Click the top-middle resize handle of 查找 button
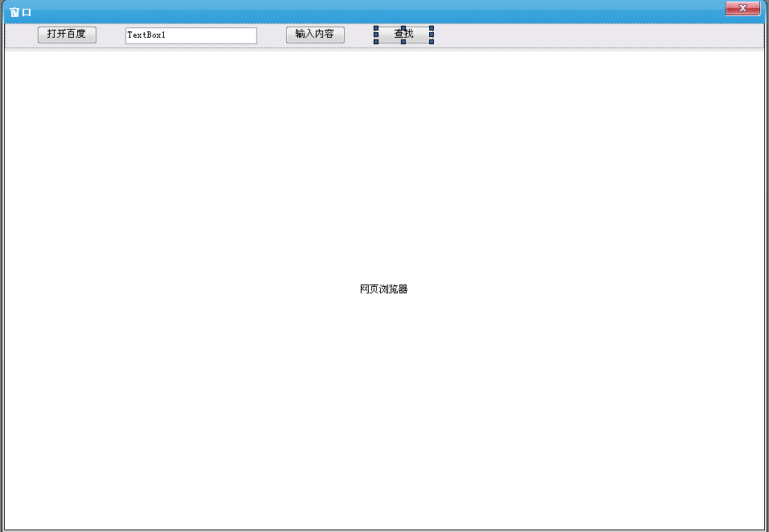The width and height of the screenshot is (769, 532). click(x=403, y=28)
